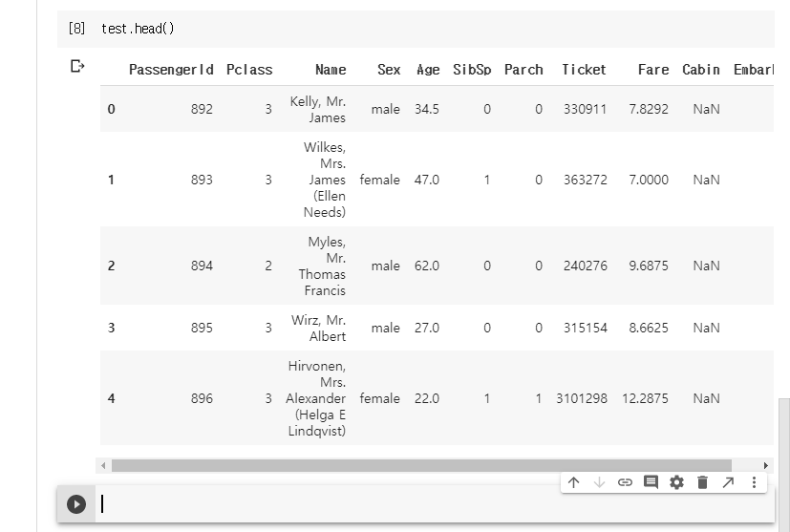Open the cell editor settings gear
Viewport: 790px width, 532px height.
[676, 482]
